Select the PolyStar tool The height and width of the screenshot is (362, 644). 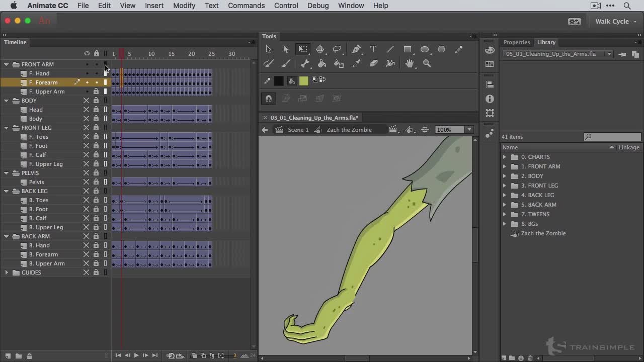coord(442,49)
